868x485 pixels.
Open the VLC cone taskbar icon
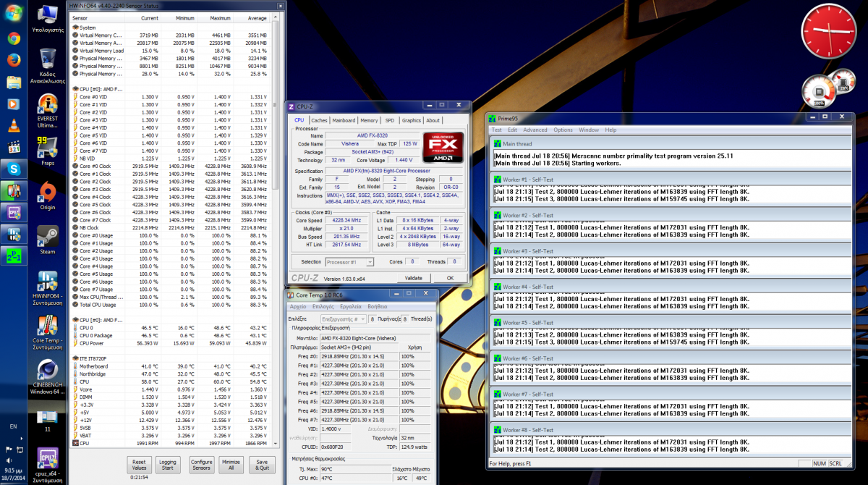13,125
